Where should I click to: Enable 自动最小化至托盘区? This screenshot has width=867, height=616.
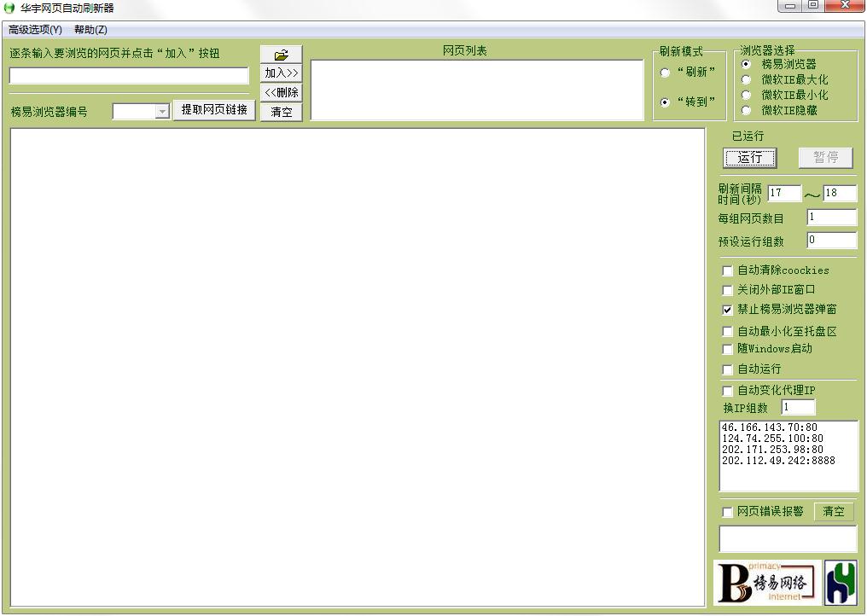pyautogui.click(x=727, y=329)
